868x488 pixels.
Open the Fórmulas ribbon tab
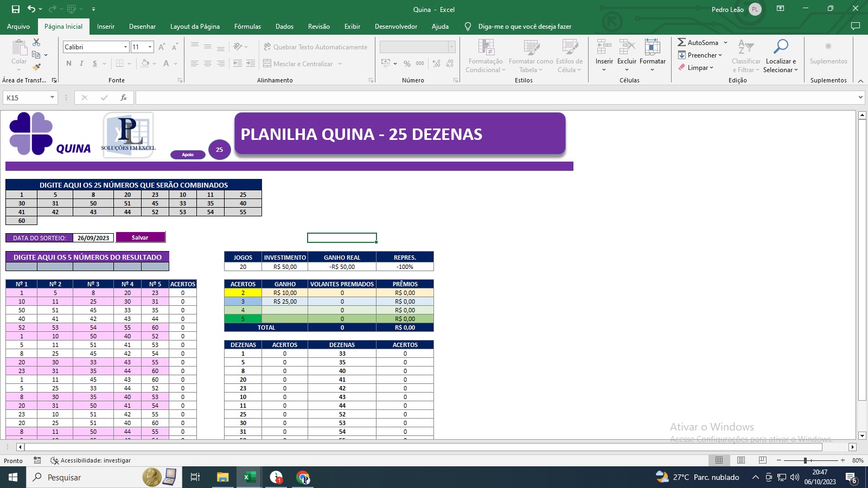(247, 27)
